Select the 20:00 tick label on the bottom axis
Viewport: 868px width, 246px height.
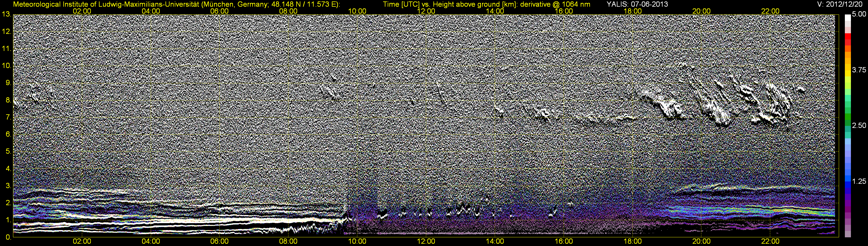702,242
